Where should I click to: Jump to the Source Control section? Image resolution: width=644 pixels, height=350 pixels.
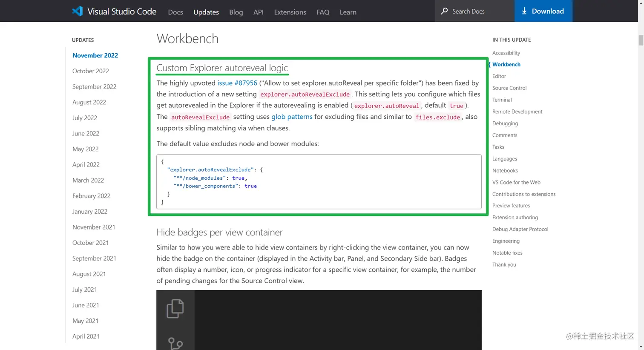(x=509, y=88)
